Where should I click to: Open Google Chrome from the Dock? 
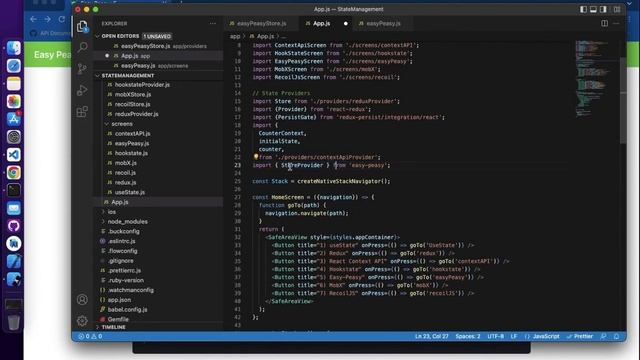coord(13,173)
